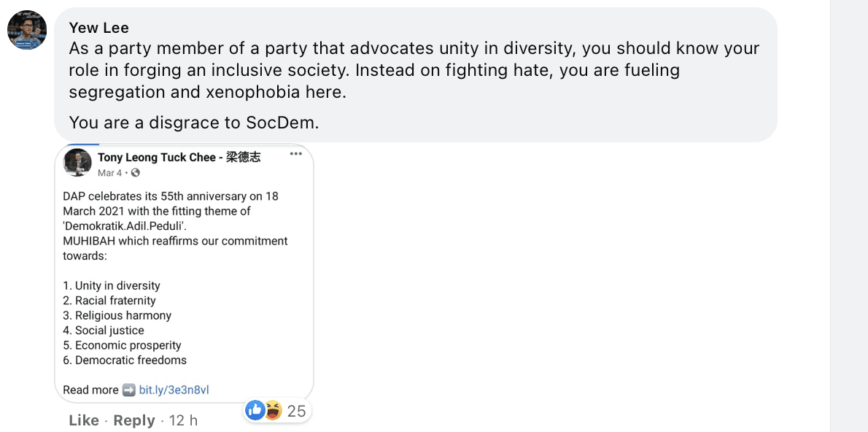Click the thumbs-up Like reaction icon
Viewport: 868px width, 432px height.
click(255, 411)
